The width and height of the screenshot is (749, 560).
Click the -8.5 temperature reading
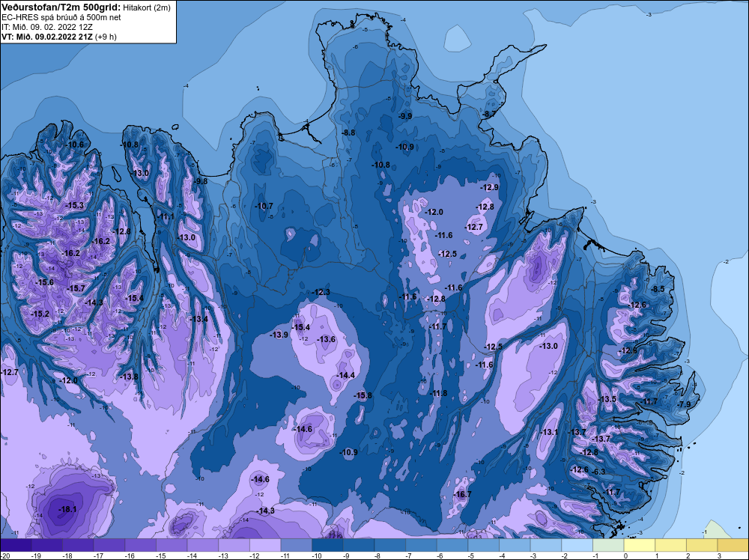(658, 289)
